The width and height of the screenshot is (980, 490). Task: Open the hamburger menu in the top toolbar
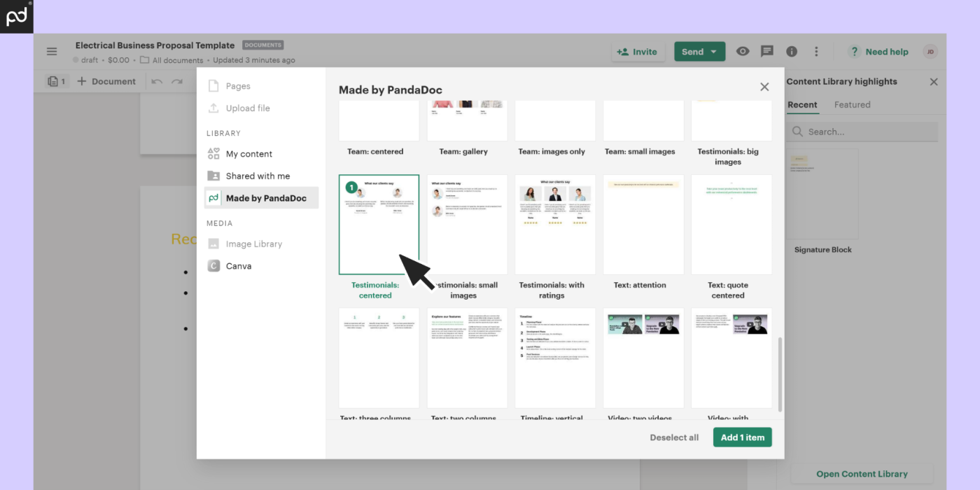point(52,51)
